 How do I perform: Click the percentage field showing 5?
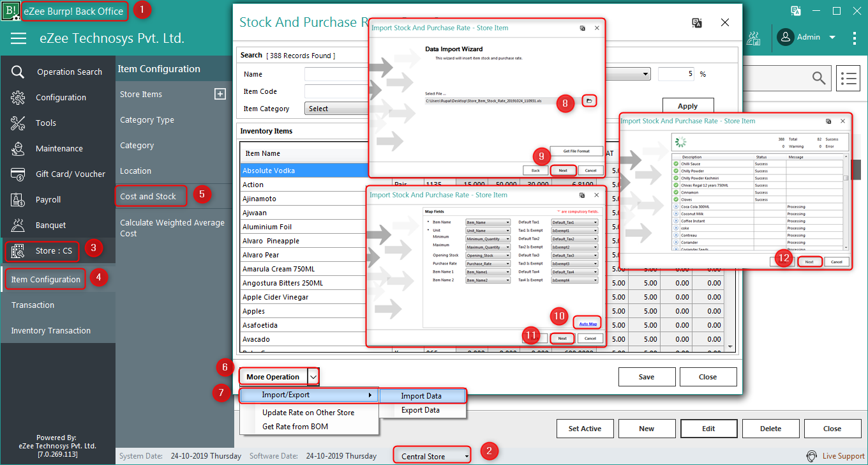pos(676,74)
